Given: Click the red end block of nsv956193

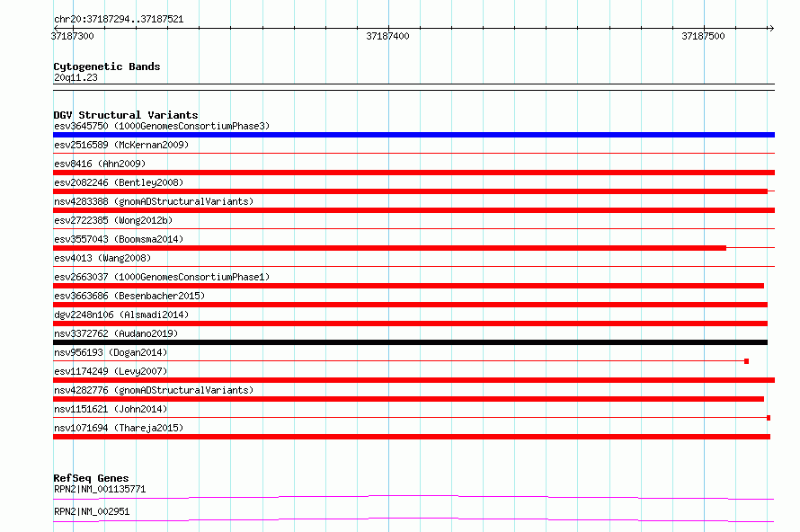Looking at the screenshot, I should point(746,361).
